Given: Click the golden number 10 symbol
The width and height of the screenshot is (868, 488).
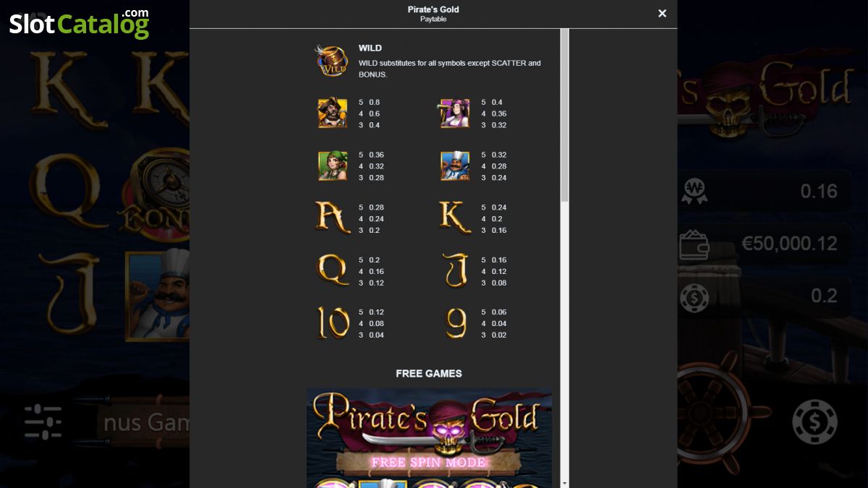Looking at the screenshot, I should click(x=333, y=322).
